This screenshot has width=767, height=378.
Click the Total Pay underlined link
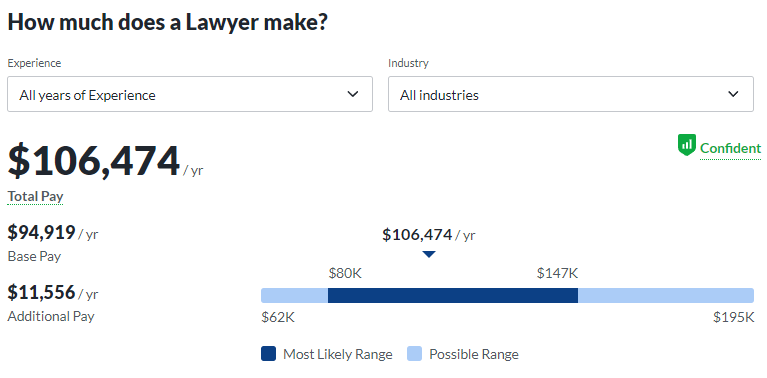35,197
